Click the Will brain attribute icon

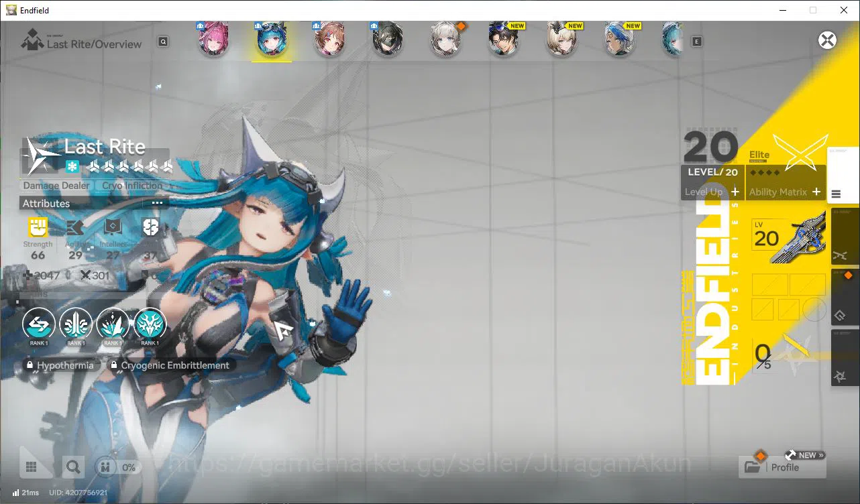150,228
